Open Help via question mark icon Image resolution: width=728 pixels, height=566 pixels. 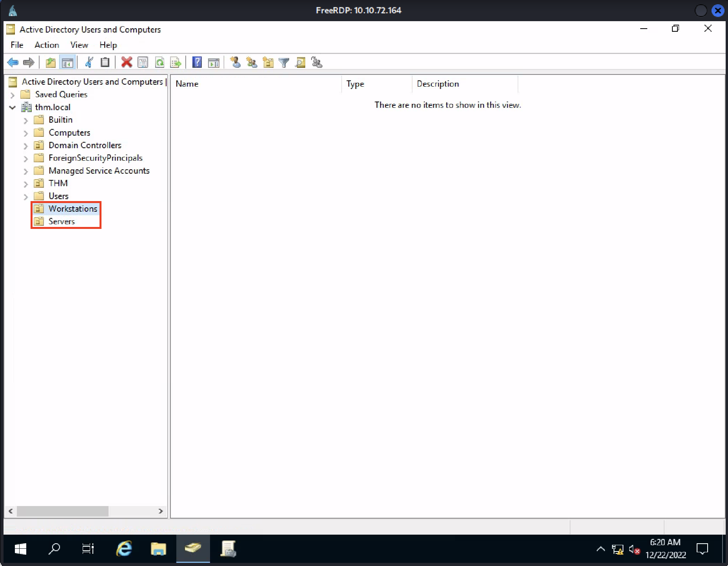197,62
